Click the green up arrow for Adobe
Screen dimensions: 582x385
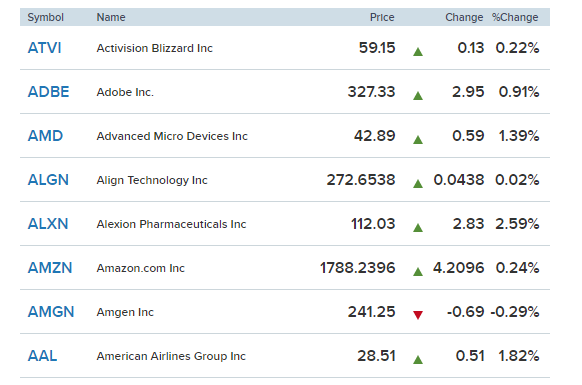pyautogui.click(x=418, y=96)
